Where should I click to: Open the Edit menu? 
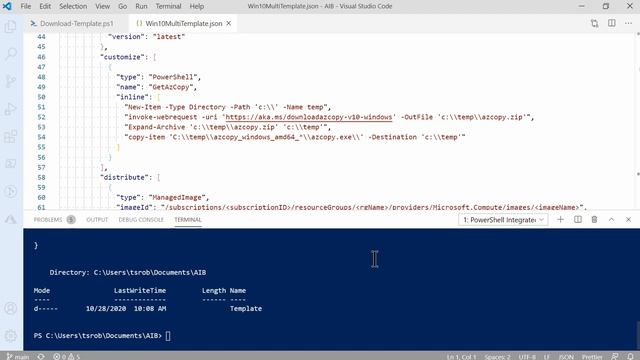(x=45, y=6)
